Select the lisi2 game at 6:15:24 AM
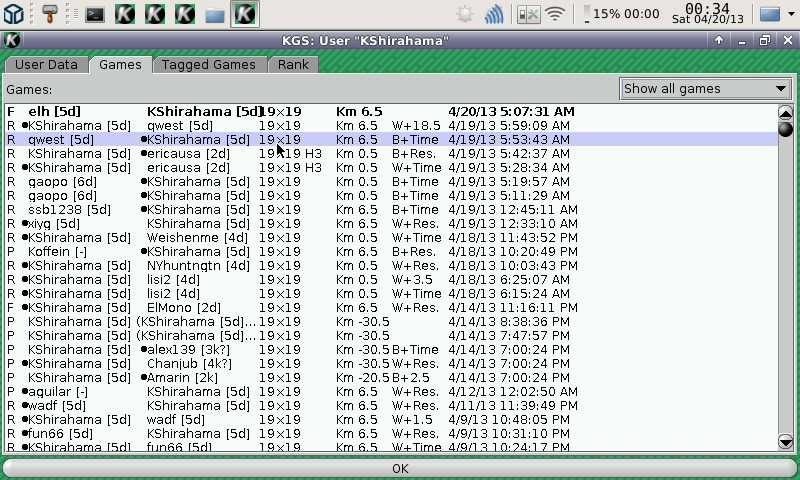 pos(391,294)
